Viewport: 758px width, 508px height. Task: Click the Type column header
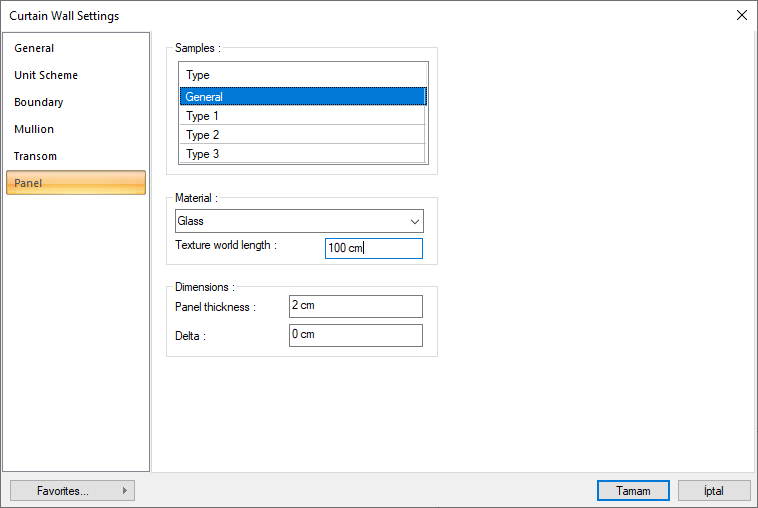[x=302, y=75]
